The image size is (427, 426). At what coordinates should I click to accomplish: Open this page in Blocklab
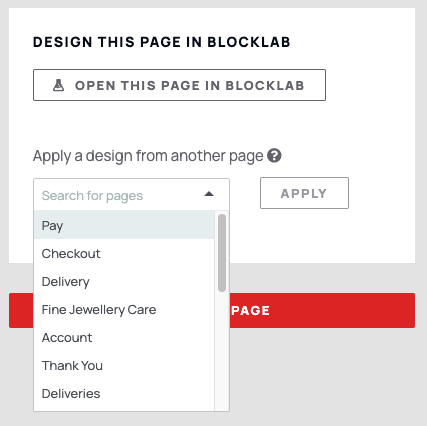pos(179,85)
